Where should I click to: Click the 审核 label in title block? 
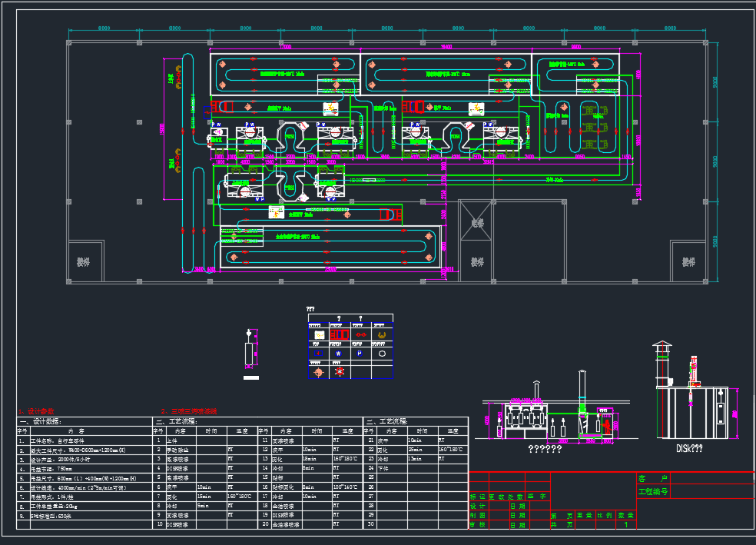pos(478,525)
